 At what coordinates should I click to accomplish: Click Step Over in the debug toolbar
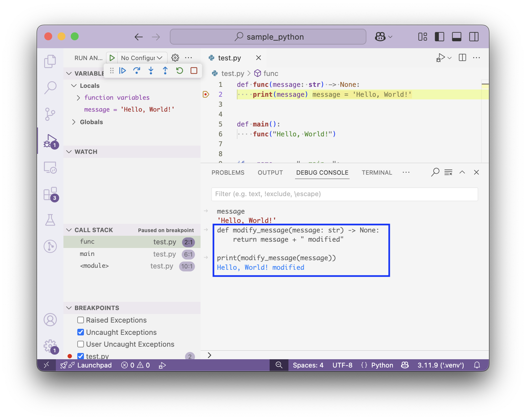137,70
